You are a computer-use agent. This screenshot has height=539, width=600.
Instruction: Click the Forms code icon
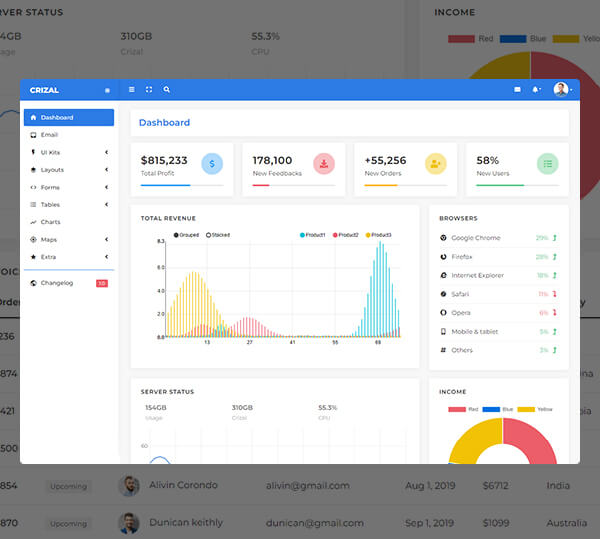pos(33,187)
